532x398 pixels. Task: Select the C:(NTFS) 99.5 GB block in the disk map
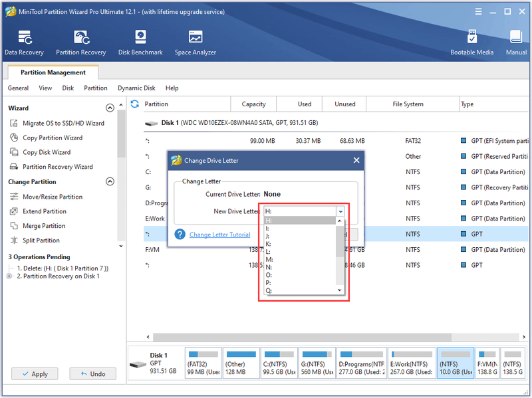pyautogui.click(x=279, y=363)
